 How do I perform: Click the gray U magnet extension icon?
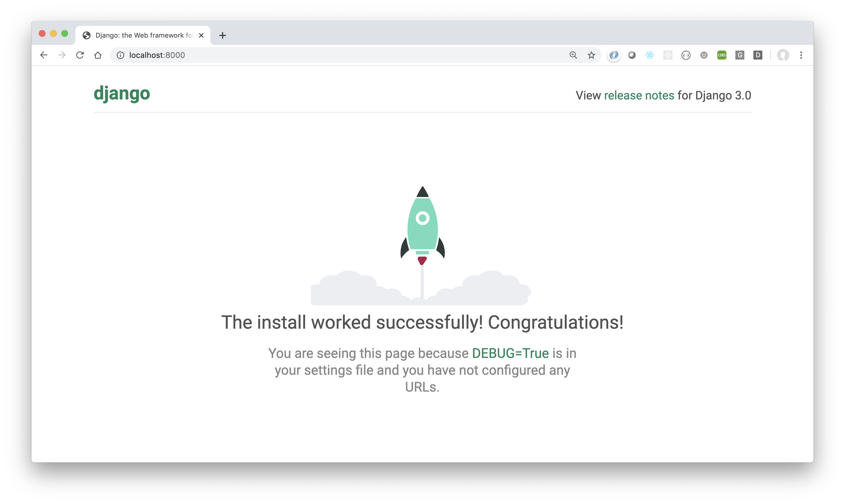tap(704, 55)
